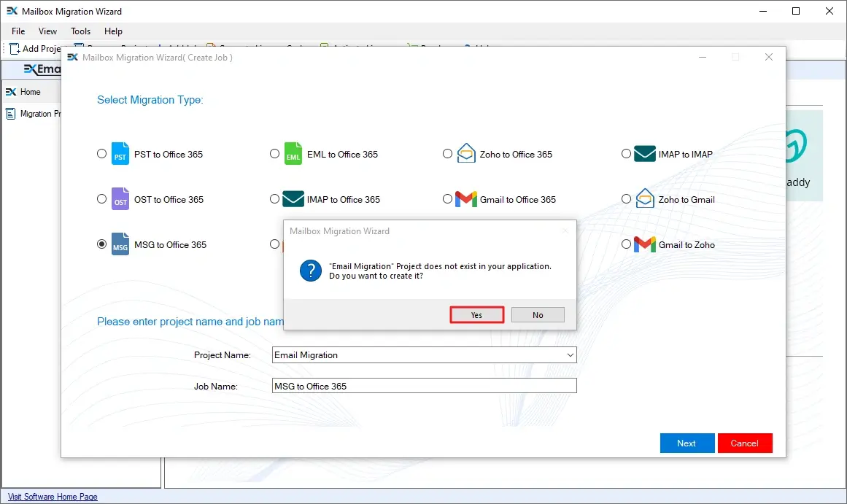This screenshot has height=504, width=847.
Task: Select Home in the left sidebar
Action: [30, 92]
